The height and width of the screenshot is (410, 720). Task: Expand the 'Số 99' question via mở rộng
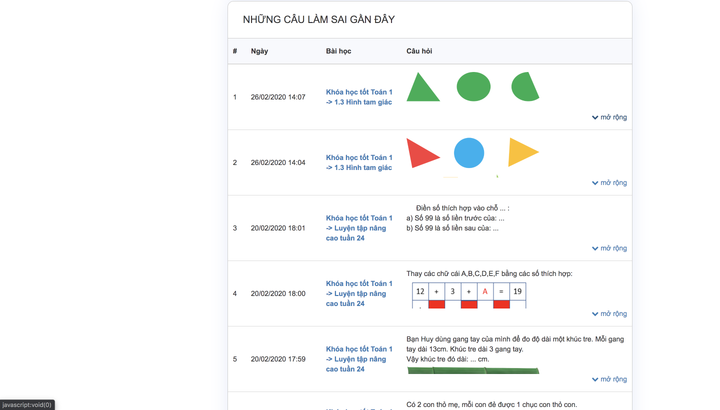[609, 248]
